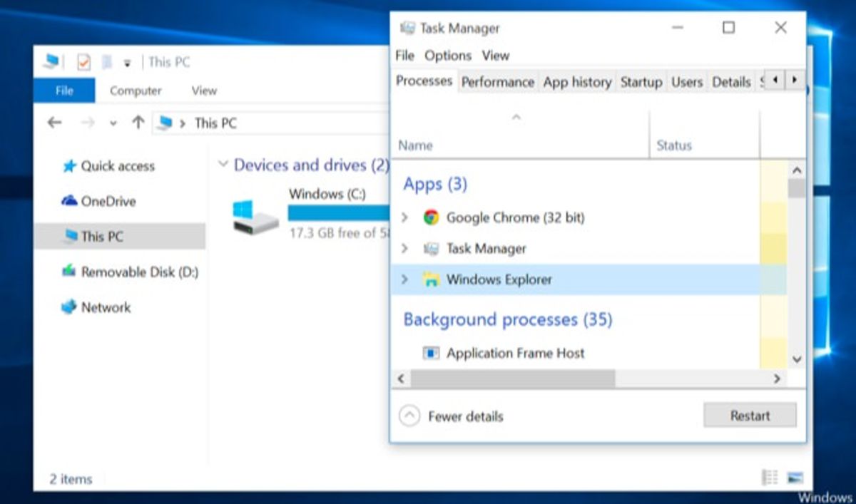Switch Explorer to details view icon

pyautogui.click(x=770, y=478)
